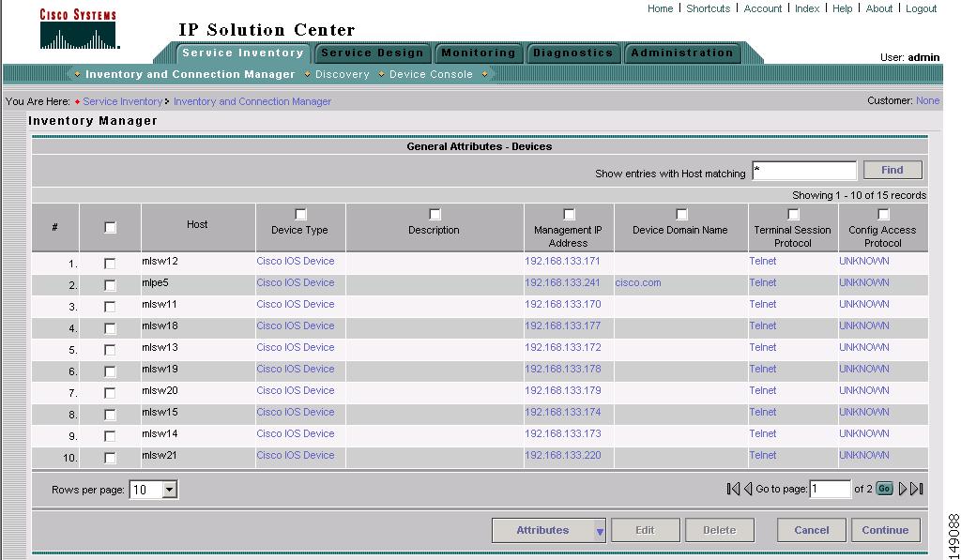Click Cisco IOS Device for mlsw11
Screen dimensions: 961x560
(296, 304)
